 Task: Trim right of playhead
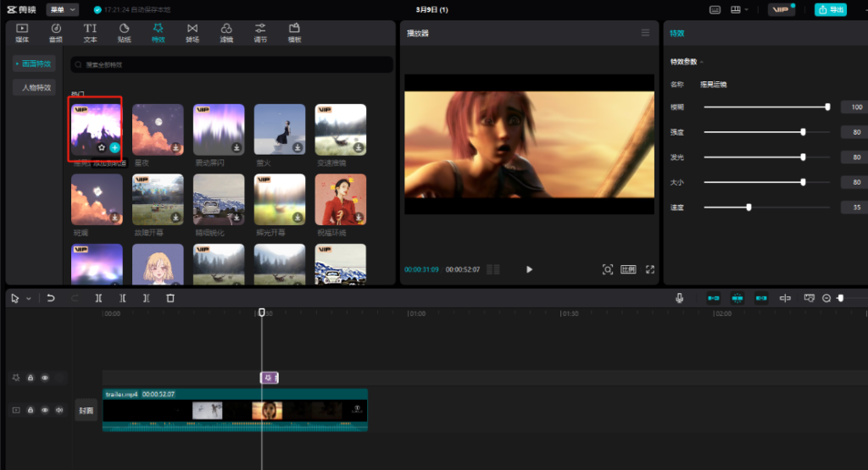tap(146, 298)
